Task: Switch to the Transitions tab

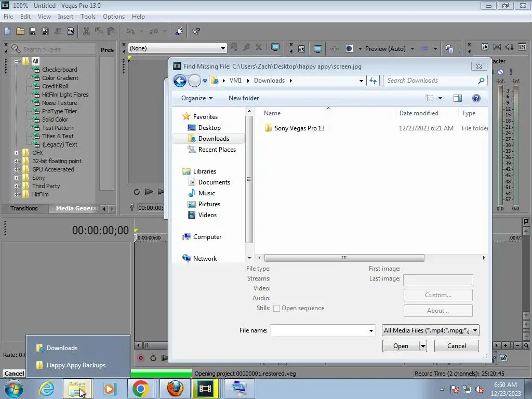Action: point(24,208)
